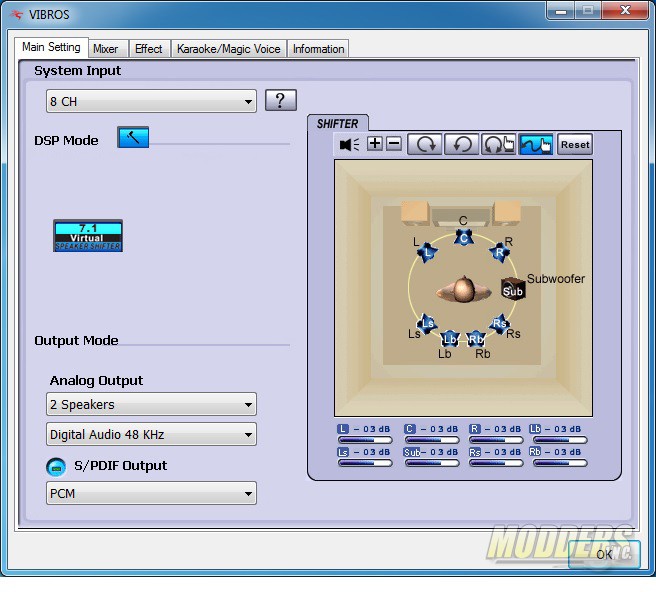The image size is (656, 592).
Task: Click the Sub channel label badge
Action: [412, 452]
